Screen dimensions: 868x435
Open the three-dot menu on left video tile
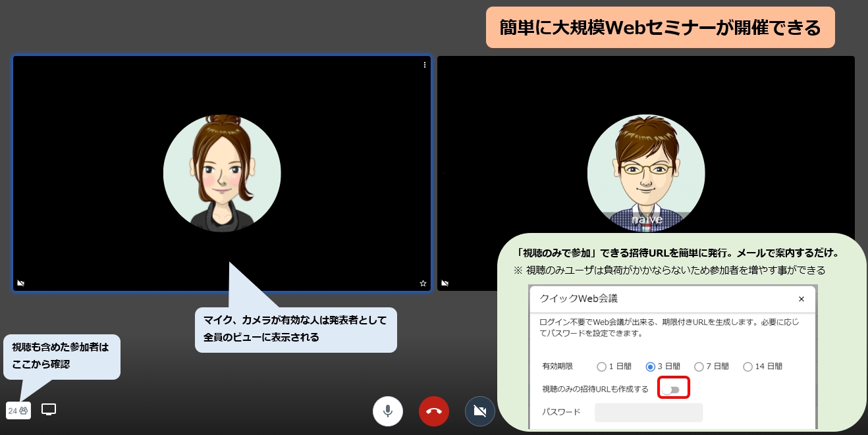(425, 65)
